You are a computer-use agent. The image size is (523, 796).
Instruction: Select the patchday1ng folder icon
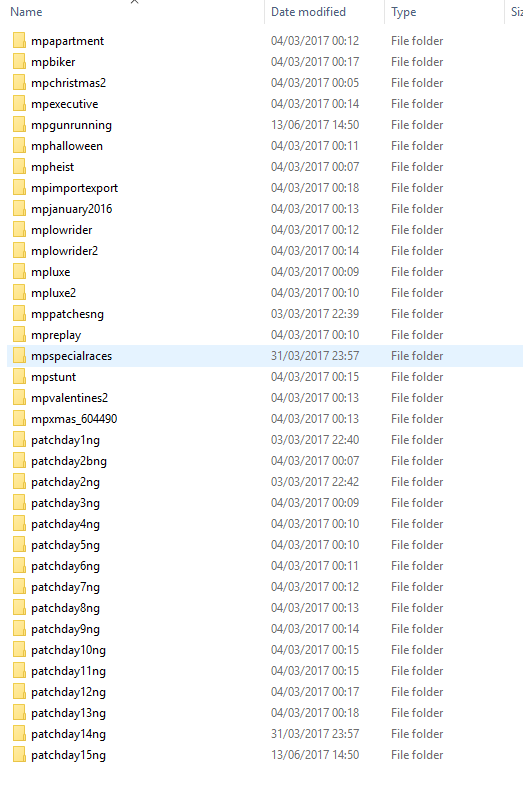(x=19, y=440)
